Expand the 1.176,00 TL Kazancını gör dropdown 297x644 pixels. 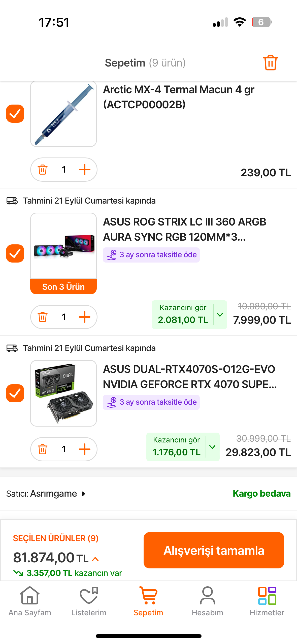click(x=212, y=447)
